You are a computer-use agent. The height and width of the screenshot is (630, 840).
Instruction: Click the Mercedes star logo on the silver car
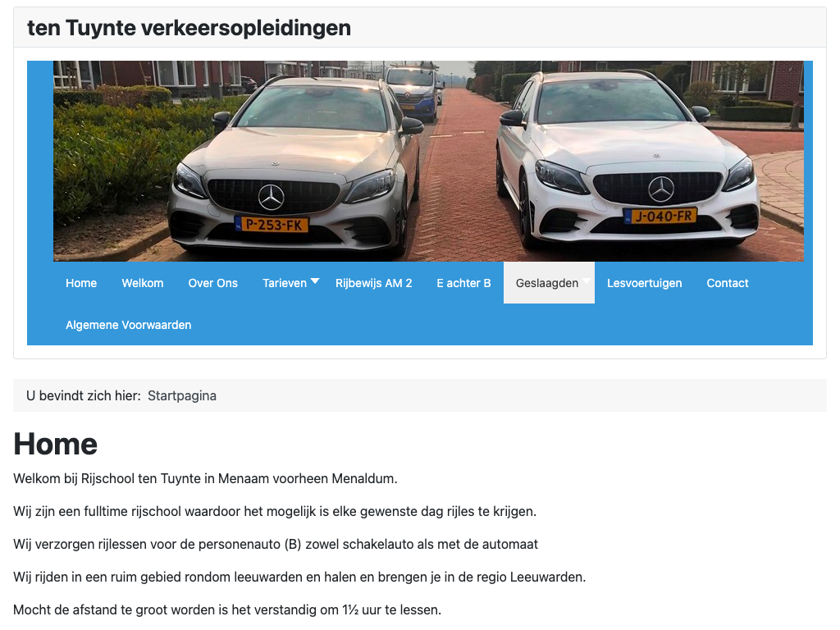pos(271,197)
